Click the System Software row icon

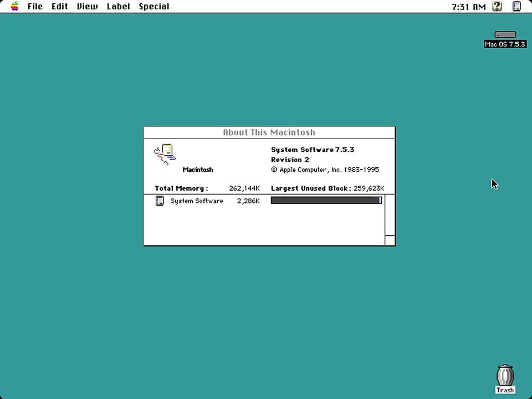(x=160, y=201)
